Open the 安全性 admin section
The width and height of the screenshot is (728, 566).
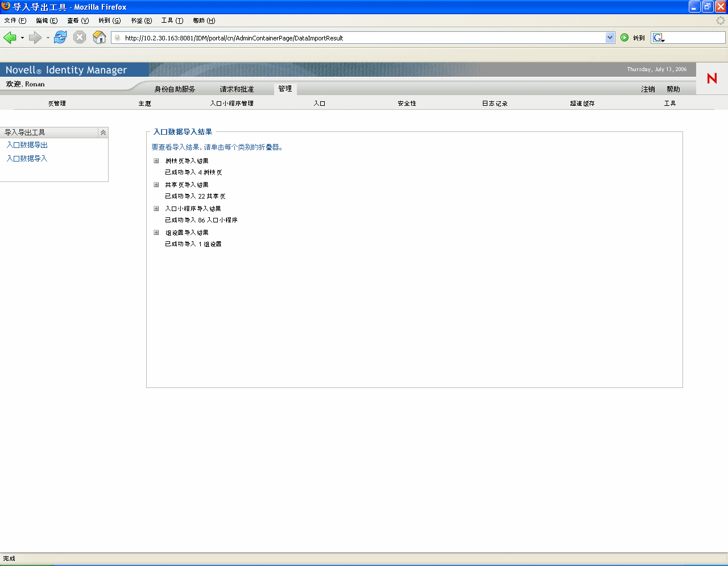407,104
